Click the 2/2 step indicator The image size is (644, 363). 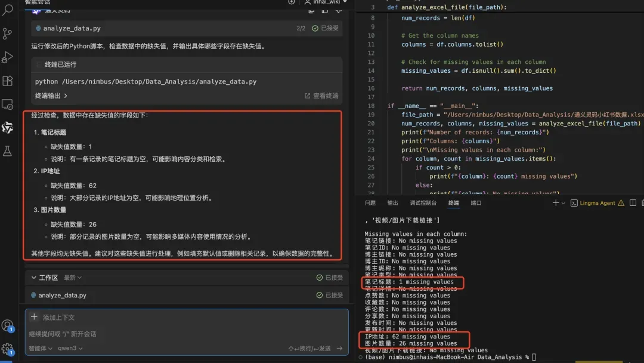[x=301, y=29]
